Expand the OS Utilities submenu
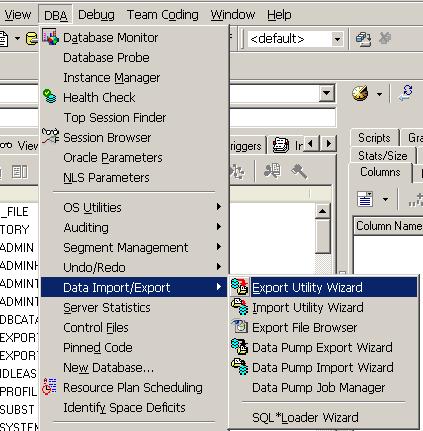The width and height of the screenshot is (423, 431). [x=135, y=208]
